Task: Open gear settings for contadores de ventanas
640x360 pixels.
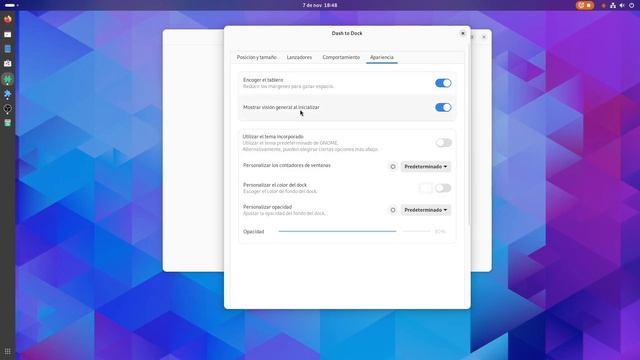Action: [x=393, y=167]
